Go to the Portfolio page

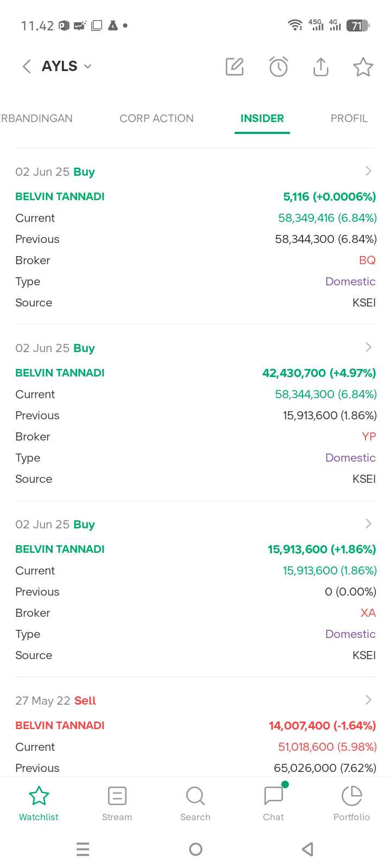351,803
